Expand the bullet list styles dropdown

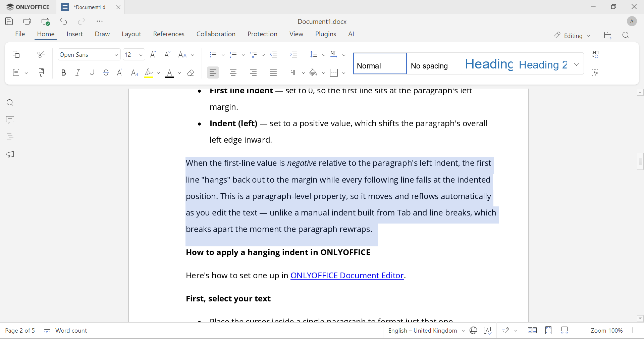223,55
